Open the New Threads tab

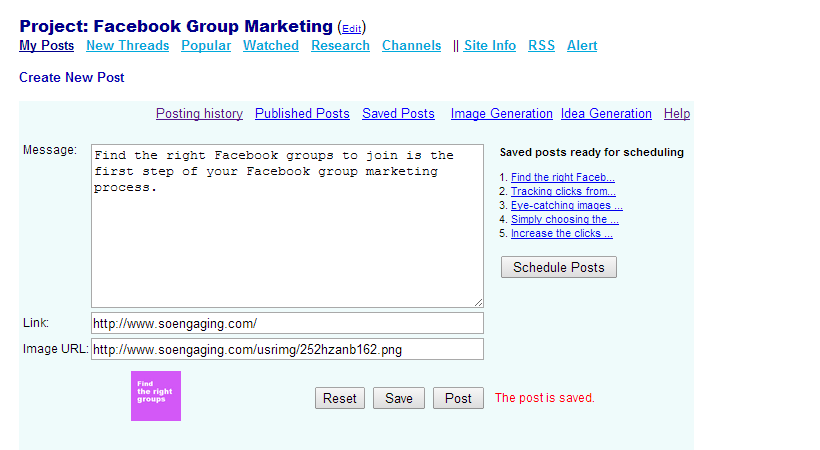[x=128, y=46]
